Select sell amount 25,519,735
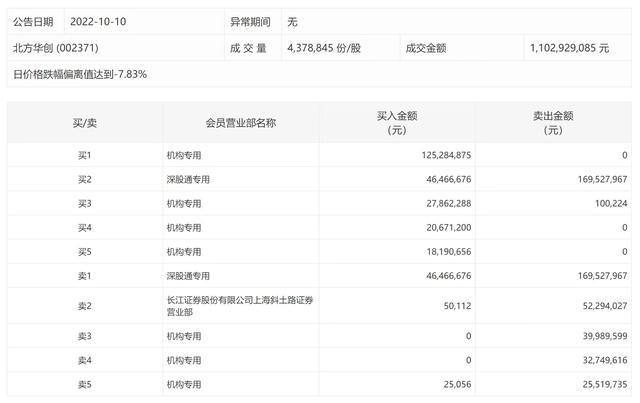Image resolution: width=640 pixels, height=403 pixels. click(x=605, y=384)
